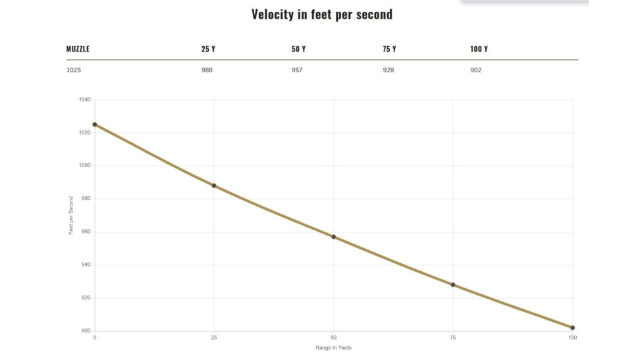Click the 1025 muzzle velocity table value
Image resolution: width=644 pixels, height=362 pixels.
click(74, 70)
